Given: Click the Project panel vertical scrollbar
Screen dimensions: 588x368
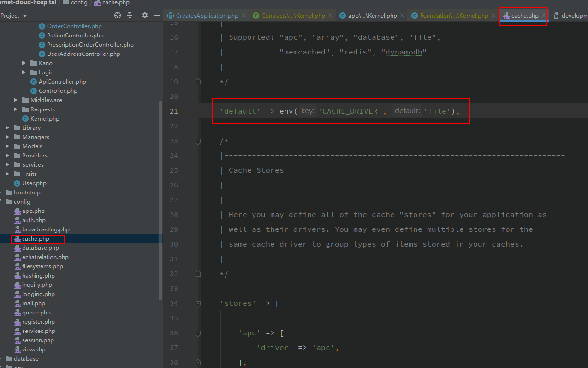Looking at the screenshot, I should 160,199.
